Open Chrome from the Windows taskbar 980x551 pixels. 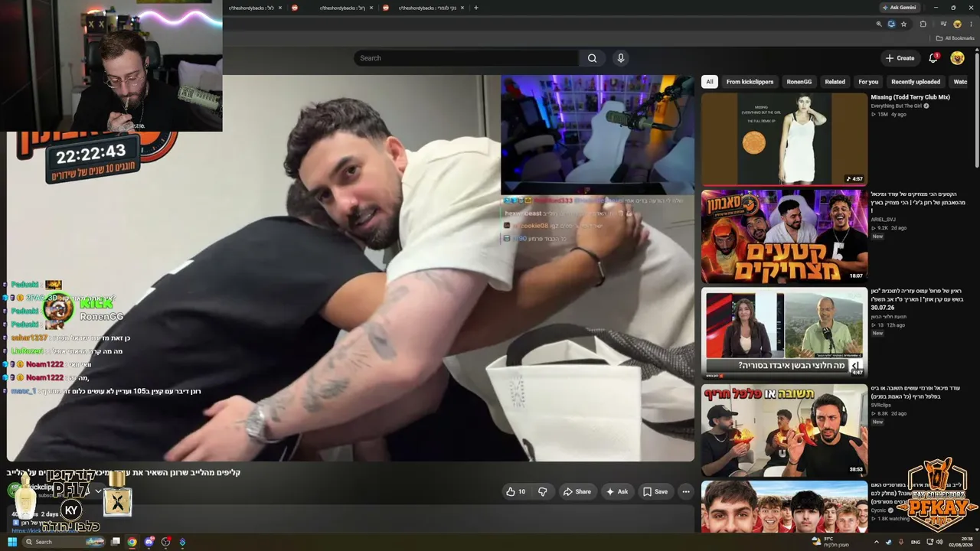[132, 542]
